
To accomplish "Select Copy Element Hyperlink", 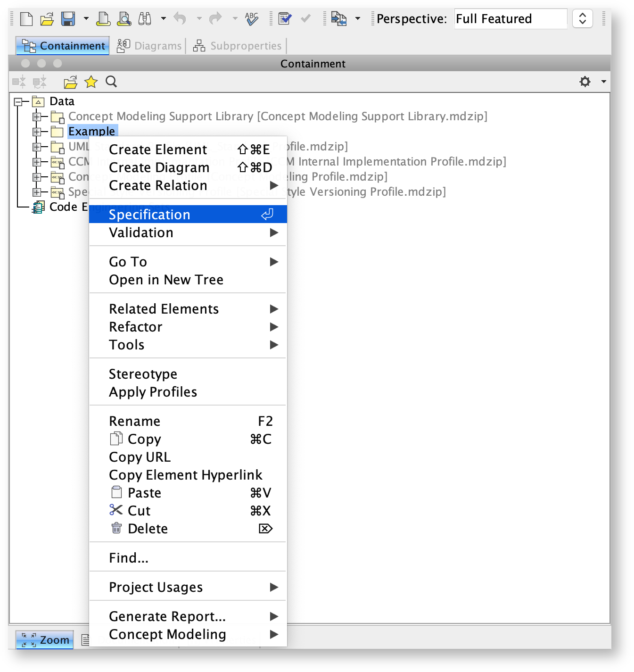I will (x=188, y=475).
